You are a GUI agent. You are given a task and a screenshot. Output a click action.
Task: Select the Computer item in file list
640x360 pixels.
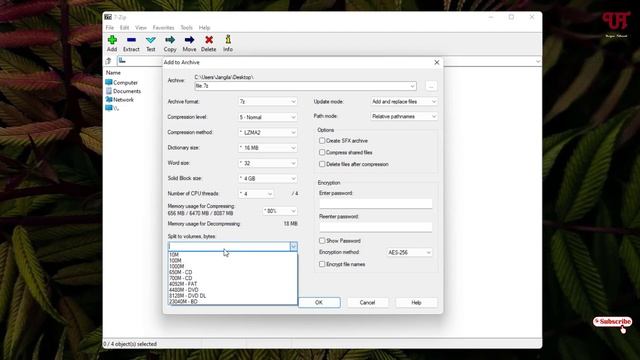122,82
